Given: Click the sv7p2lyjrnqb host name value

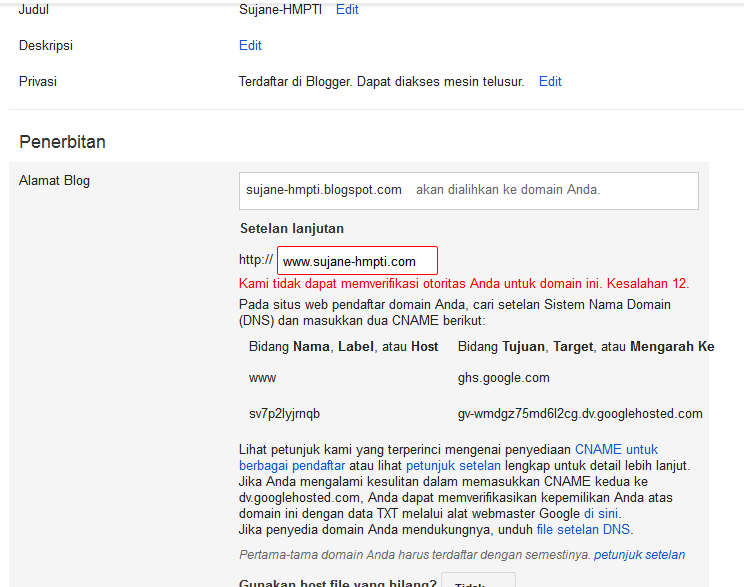Looking at the screenshot, I should coord(284,413).
